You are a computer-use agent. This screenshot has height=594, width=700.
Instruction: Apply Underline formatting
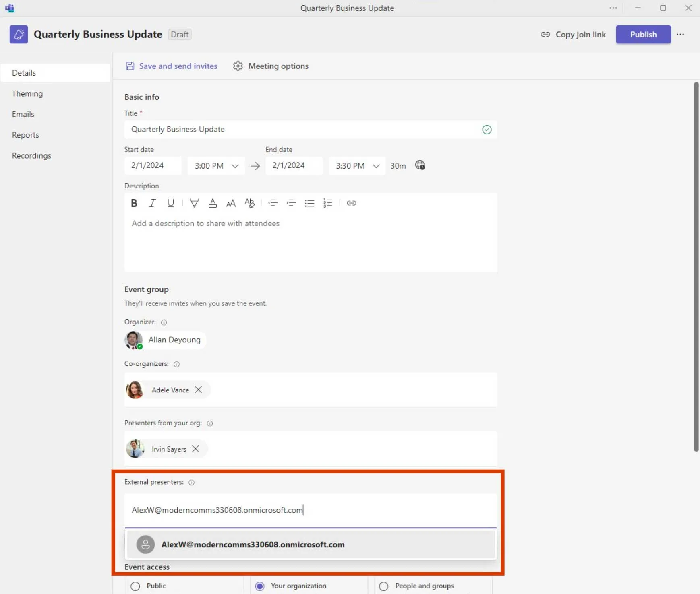pyautogui.click(x=170, y=203)
